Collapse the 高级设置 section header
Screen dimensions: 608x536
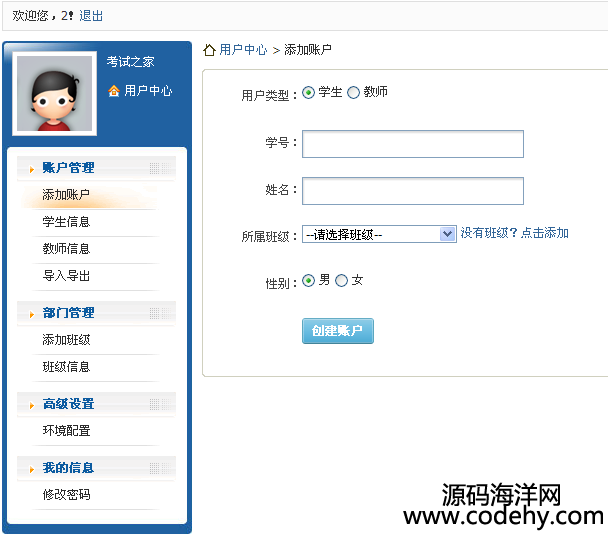96,404
